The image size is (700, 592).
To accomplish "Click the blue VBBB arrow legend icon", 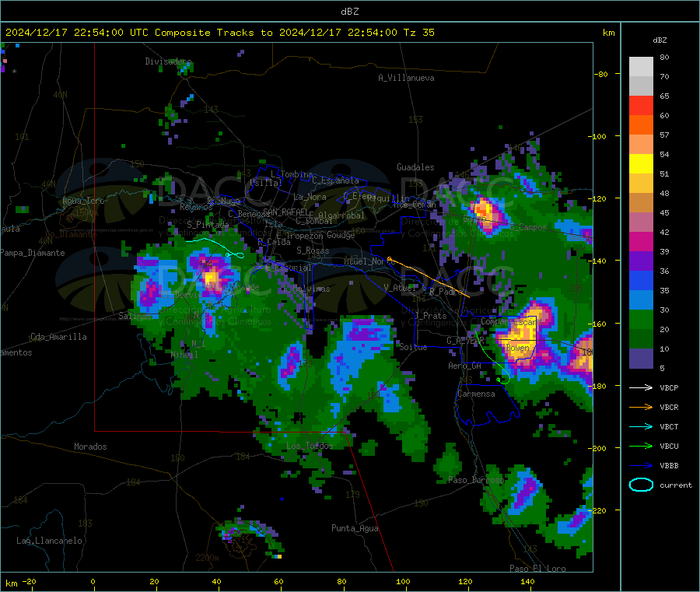I will coord(641,466).
